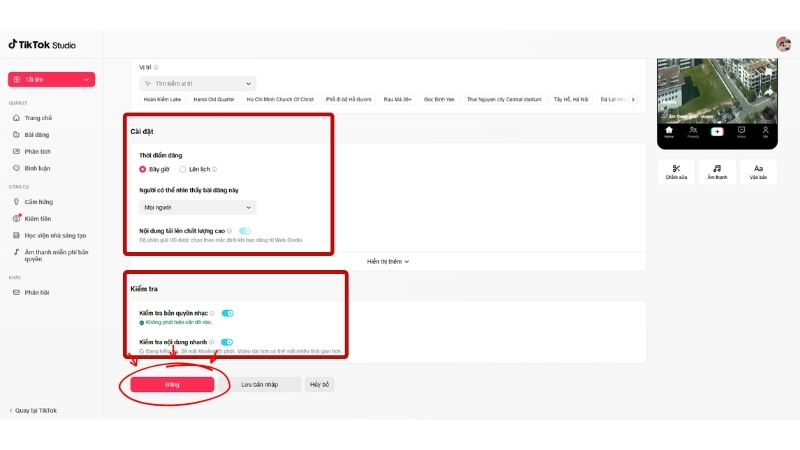Click the Cảm hứng lightbulb icon
Screen dimensions: 800x450
(16, 202)
